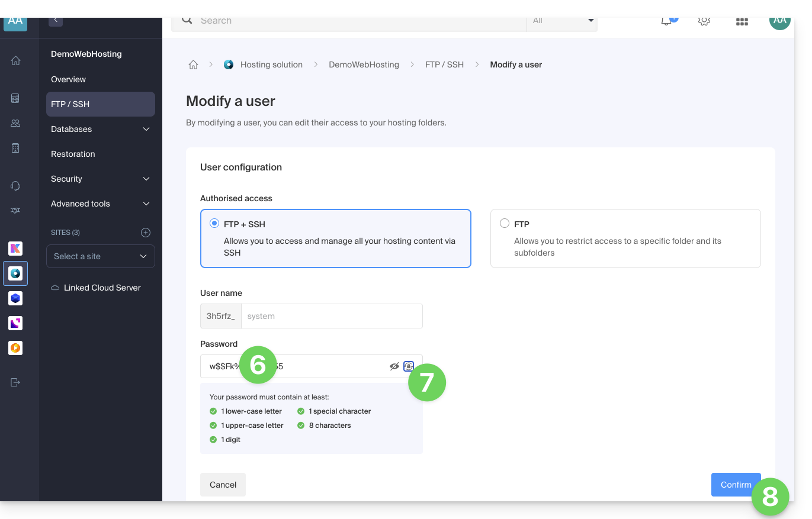This screenshot has width=812, height=519.
Task: Click the Confirm button
Action: point(736,485)
